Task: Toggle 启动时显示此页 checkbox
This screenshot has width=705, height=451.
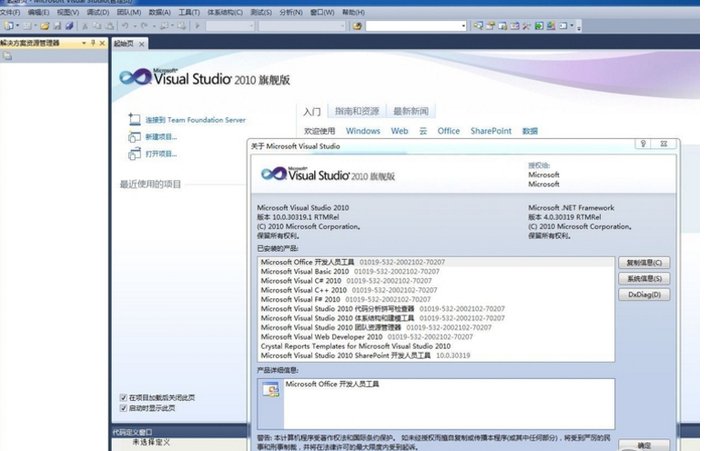Action: click(x=123, y=408)
